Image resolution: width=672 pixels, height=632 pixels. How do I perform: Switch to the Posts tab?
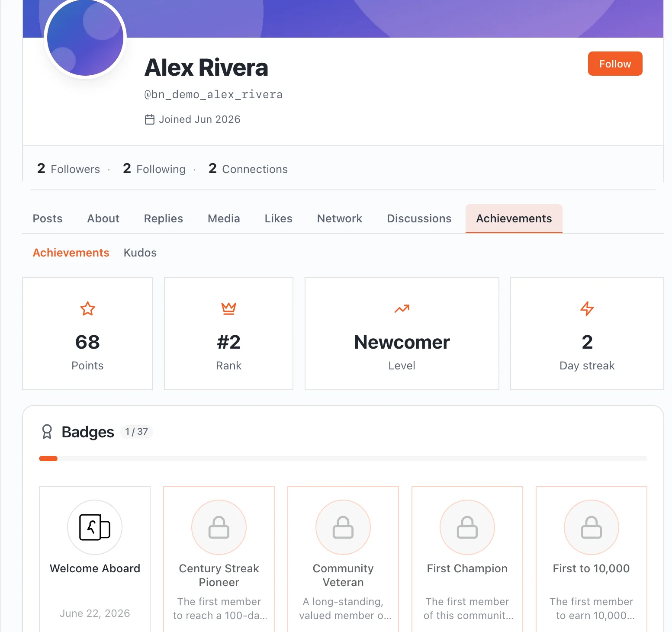click(x=48, y=218)
